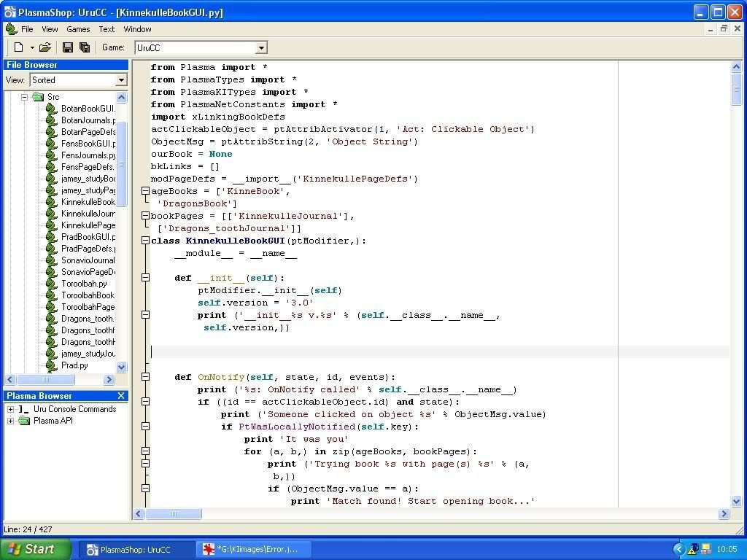Select PradPageDefs.py file icon

[52, 249]
